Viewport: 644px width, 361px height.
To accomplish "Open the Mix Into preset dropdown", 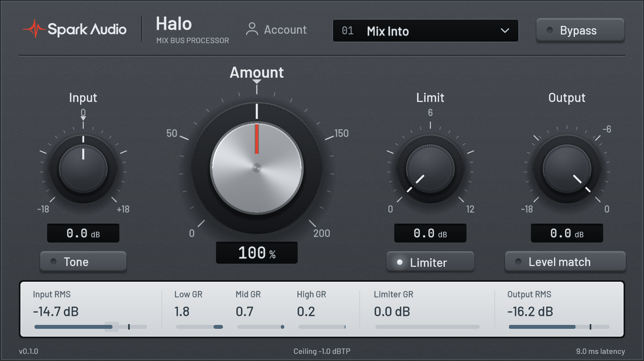I will [425, 31].
